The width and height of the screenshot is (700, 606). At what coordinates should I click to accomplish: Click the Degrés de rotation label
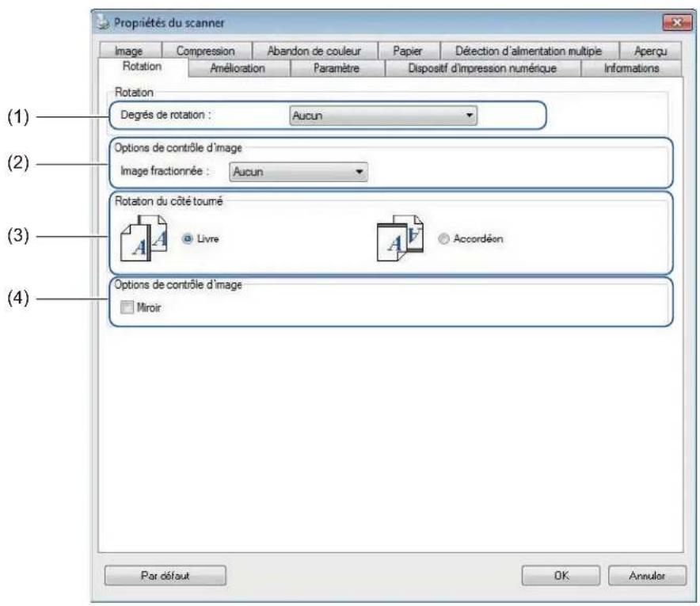coord(165,115)
